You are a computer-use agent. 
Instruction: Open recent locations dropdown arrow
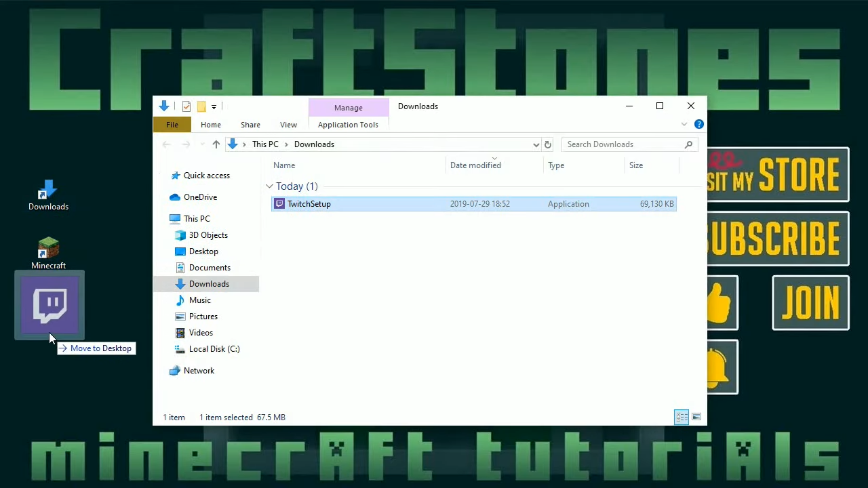click(x=201, y=144)
